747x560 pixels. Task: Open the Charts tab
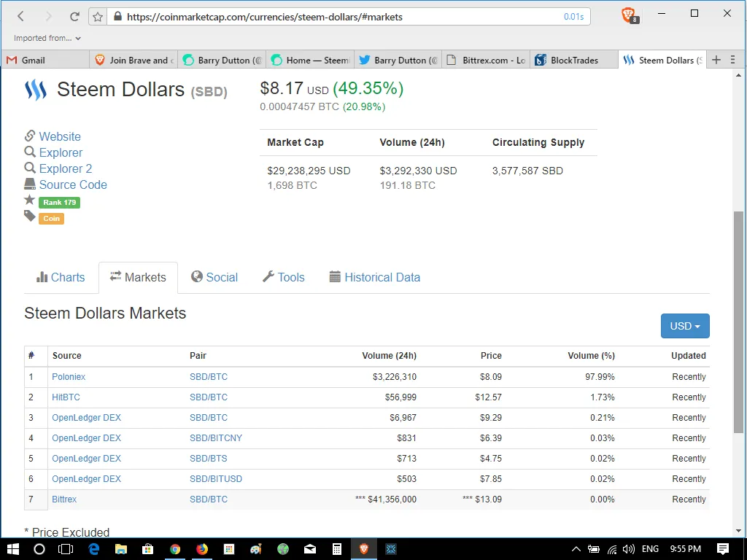click(x=61, y=277)
